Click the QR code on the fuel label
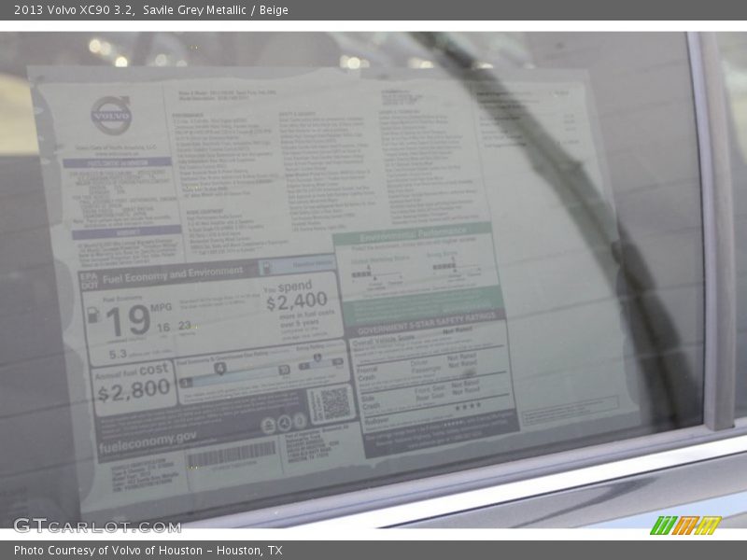The width and height of the screenshot is (747, 560). pos(332,403)
